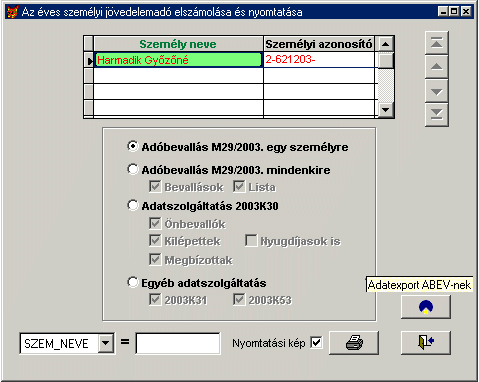Viewport: 479px width, 382px height.
Task: Click the printer icon button
Action: 354,343
